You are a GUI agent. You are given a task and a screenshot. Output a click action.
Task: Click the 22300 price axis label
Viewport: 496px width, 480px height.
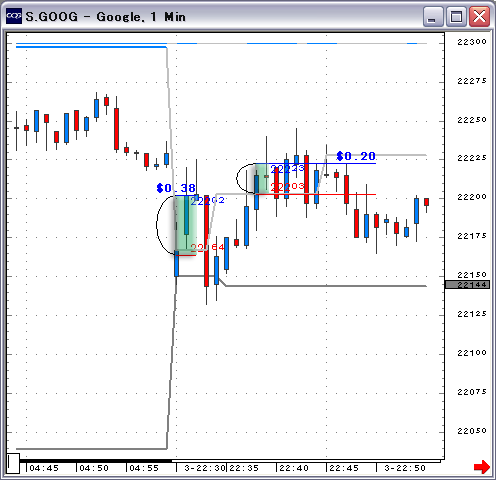(472, 42)
